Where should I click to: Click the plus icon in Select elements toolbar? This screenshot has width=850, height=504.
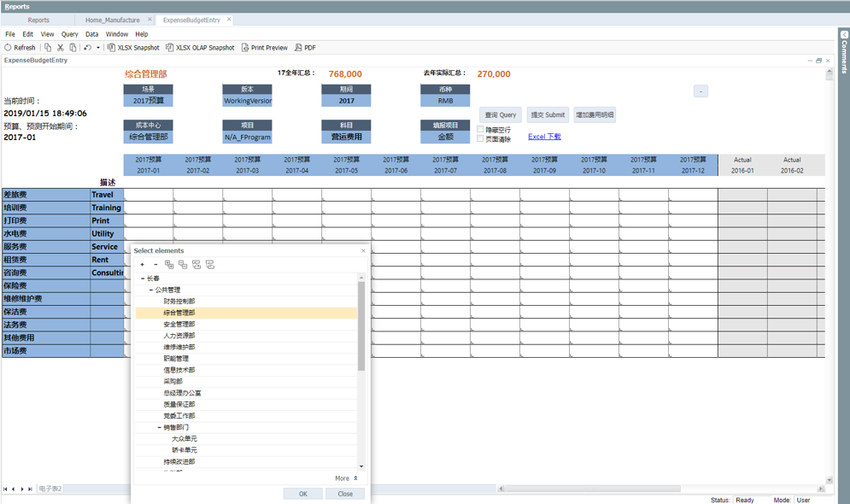(142, 265)
